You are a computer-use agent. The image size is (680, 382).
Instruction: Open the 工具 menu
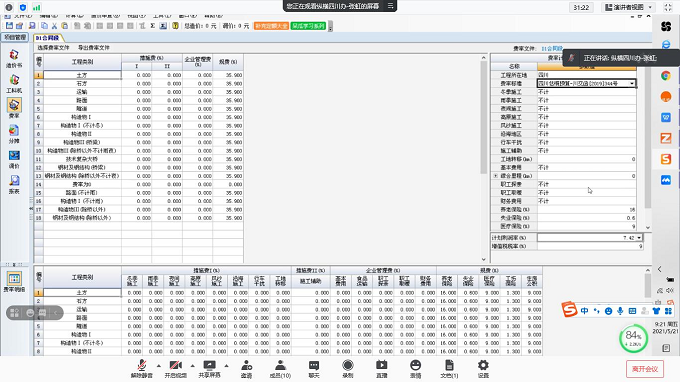(162, 16)
